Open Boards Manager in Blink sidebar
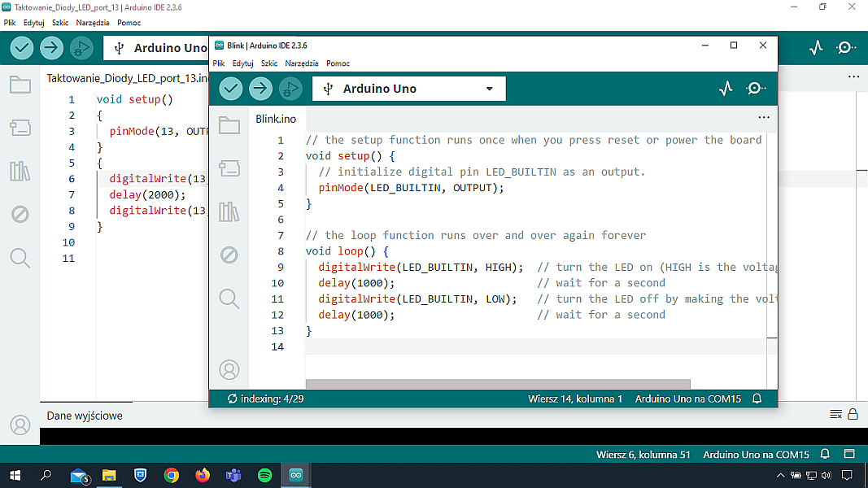868x488 pixels. click(229, 168)
